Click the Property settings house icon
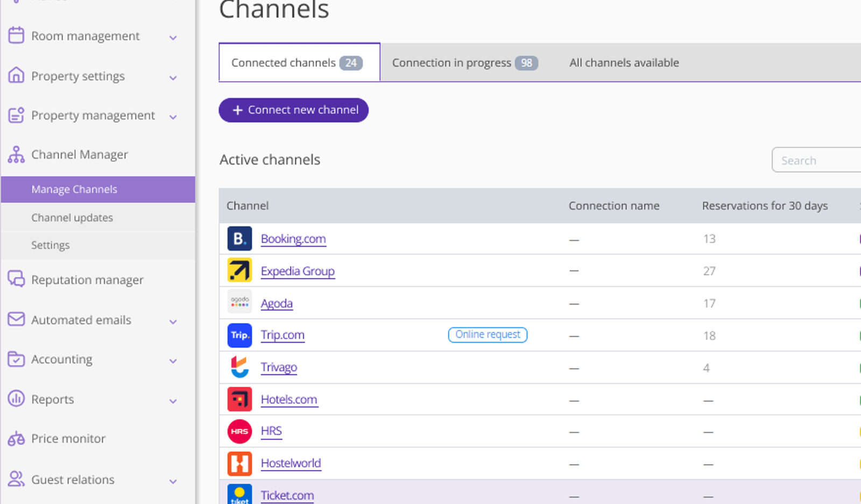Viewport: 861px width, 504px height. click(x=16, y=75)
